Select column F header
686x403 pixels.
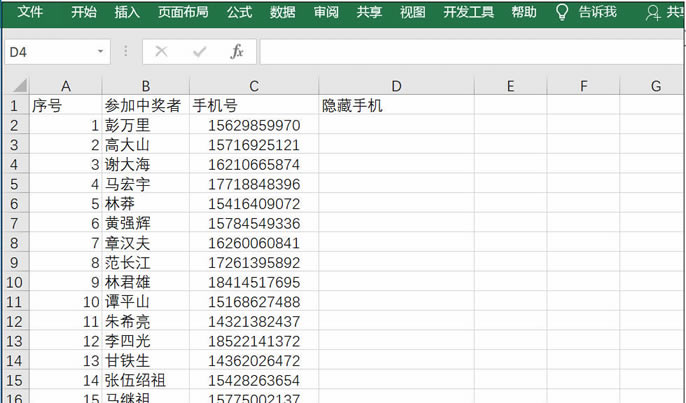583,86
